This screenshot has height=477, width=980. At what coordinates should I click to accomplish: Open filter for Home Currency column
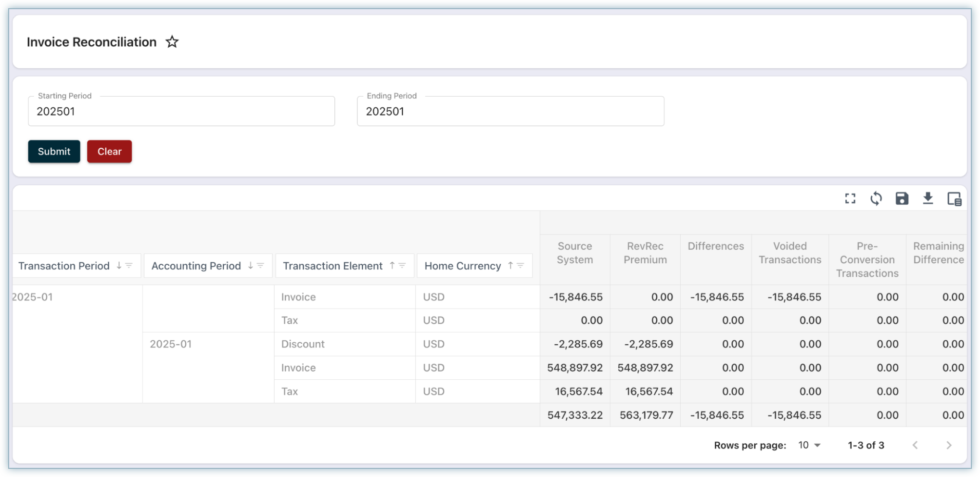coord(521,266)
